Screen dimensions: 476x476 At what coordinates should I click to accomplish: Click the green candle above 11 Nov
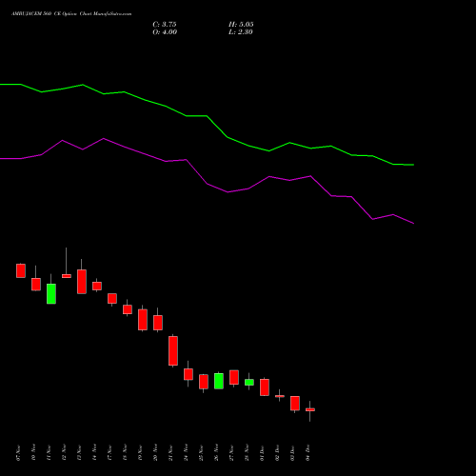pyautogui.click(x=51, y=293)
